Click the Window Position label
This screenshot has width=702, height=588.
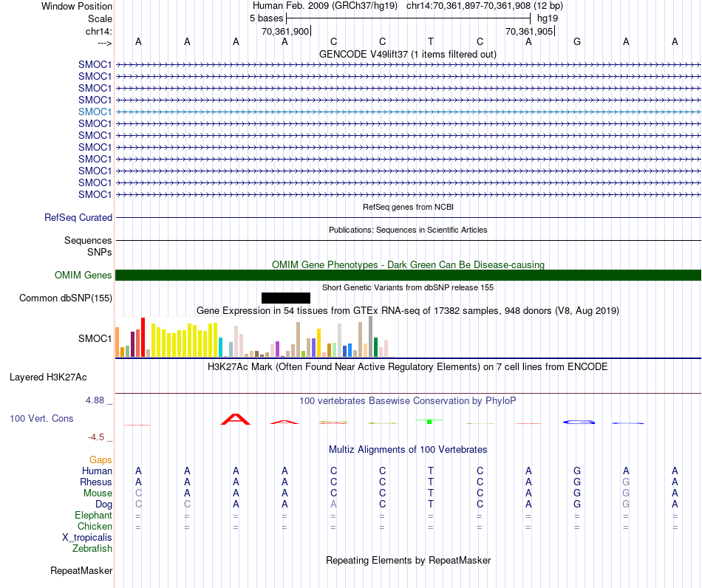(x=77, y=6)
